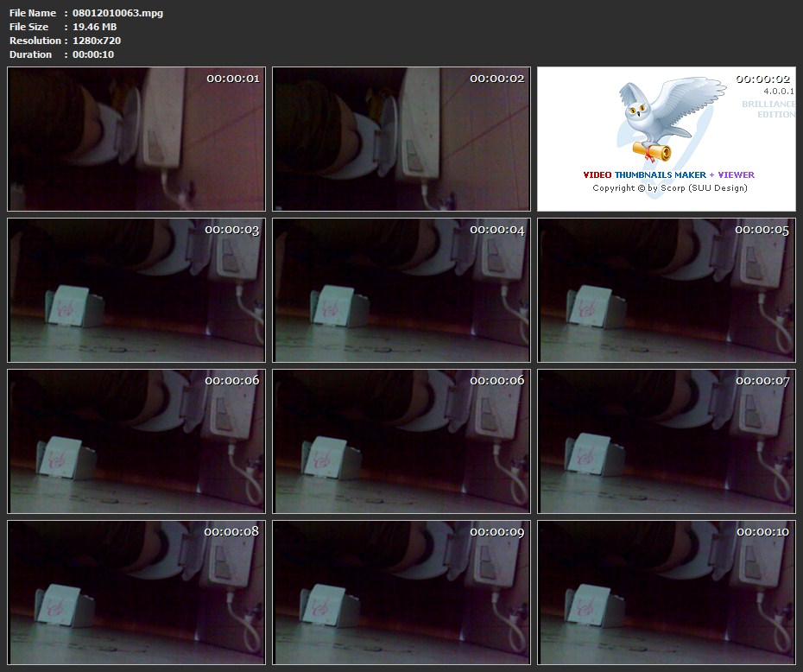Click the 19.46 MB file size value

coord(94,27)
